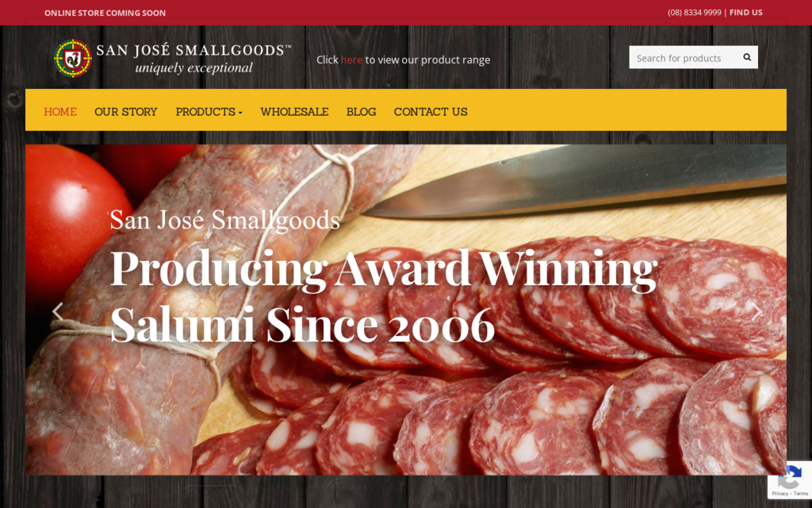This screenshot has height=508, width=812.
Task: Expand the Products dropdown caret
Action: pyautogui.click(x=240, y=113)
